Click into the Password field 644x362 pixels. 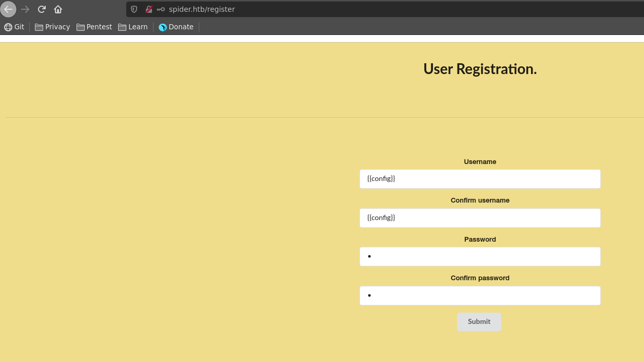(x=480, y=257)
